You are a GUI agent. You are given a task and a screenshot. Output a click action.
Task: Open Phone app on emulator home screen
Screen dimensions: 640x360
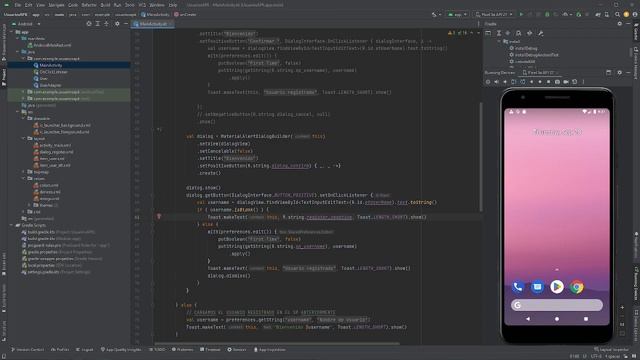pos(518,287)
